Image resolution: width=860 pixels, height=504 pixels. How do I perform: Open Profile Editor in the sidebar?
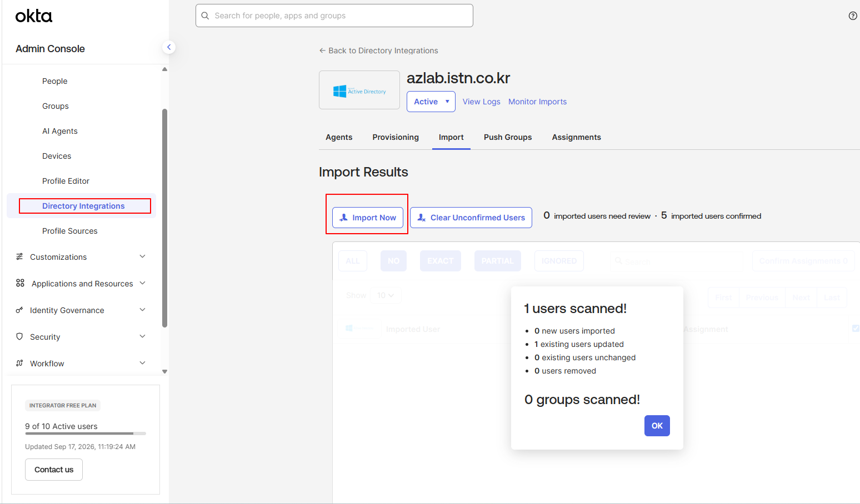66,181
